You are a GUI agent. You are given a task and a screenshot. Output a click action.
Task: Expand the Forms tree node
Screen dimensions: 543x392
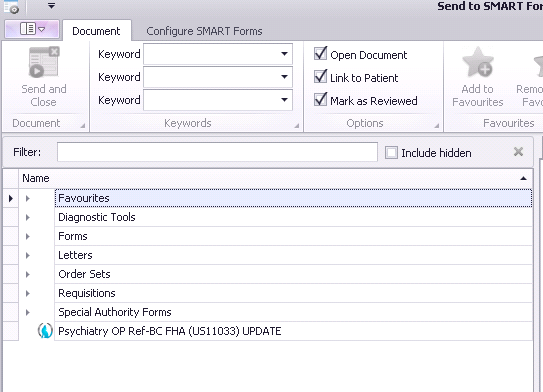tap(28, 237)
